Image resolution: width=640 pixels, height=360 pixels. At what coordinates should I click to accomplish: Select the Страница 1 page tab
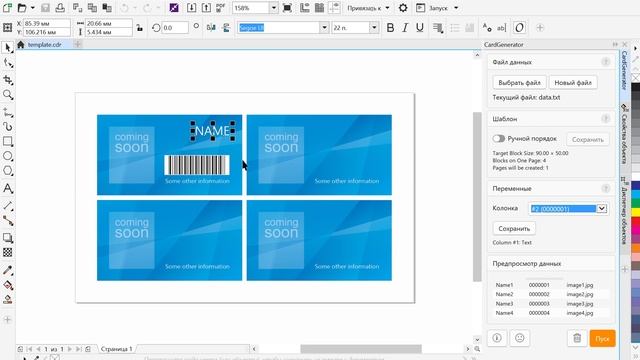(116, 349)
